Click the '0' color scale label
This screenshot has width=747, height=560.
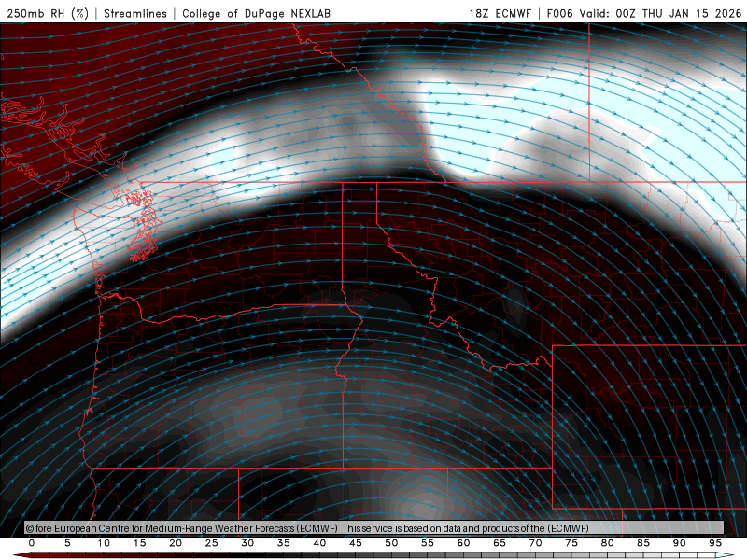coord(32,543)
